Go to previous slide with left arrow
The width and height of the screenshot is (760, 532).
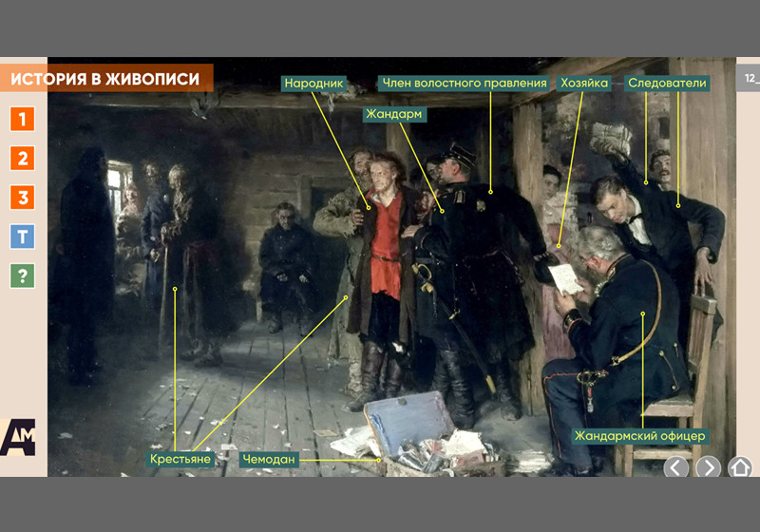675,467
